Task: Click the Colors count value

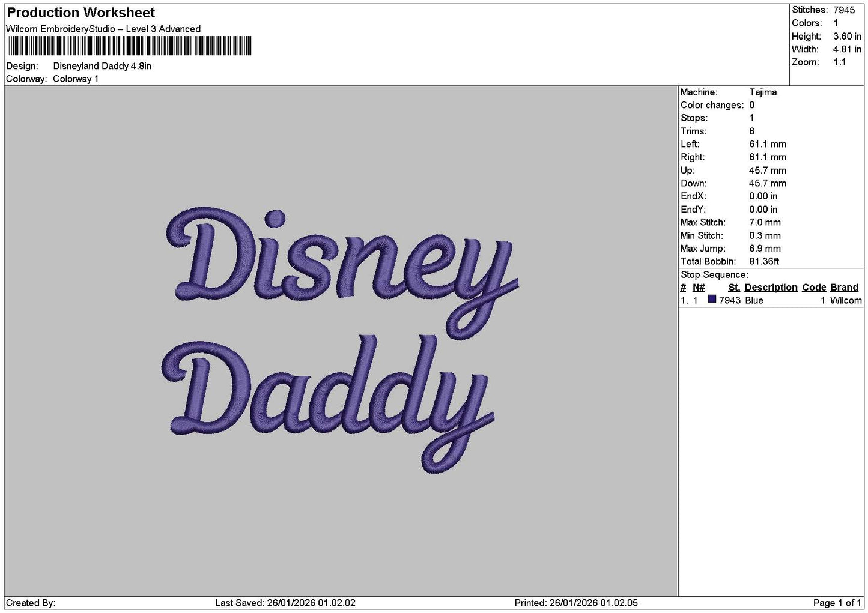Action: tap(836, 23)
